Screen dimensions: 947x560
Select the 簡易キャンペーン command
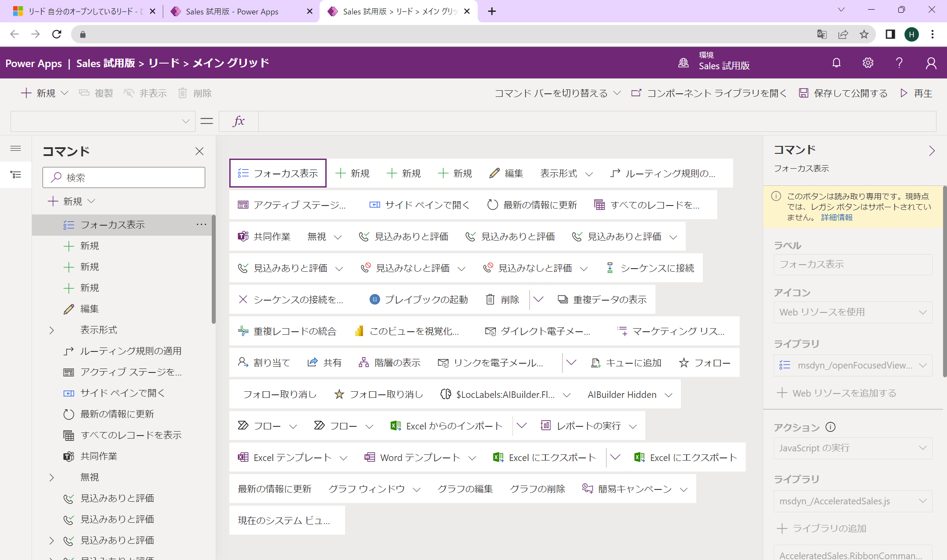(x=627, y=489)
